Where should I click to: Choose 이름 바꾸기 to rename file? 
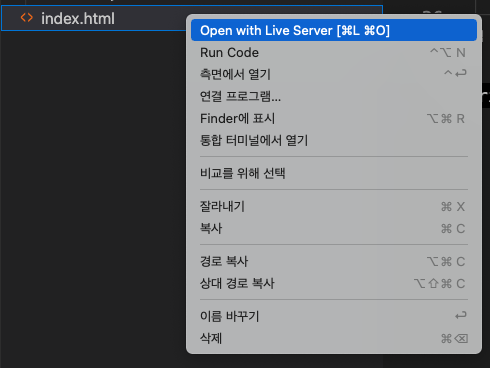[334, 316]
